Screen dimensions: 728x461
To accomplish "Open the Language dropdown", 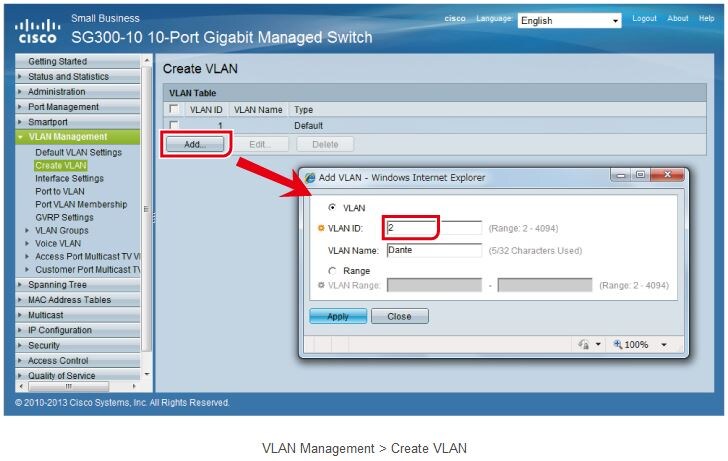I will 570,20.
